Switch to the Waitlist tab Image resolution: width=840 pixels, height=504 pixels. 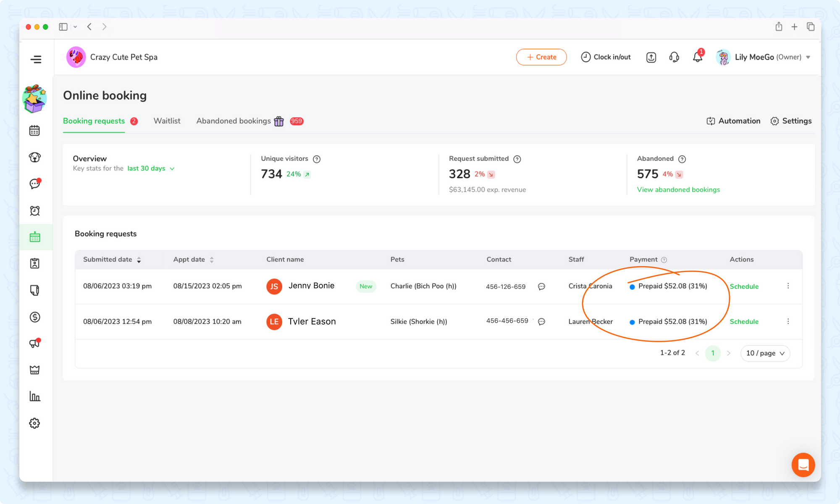167,121
